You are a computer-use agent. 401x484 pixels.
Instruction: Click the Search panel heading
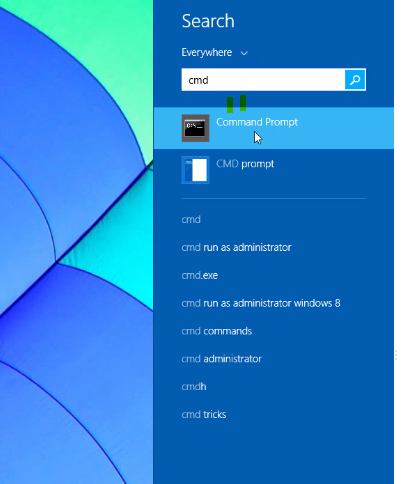(208, 21)
